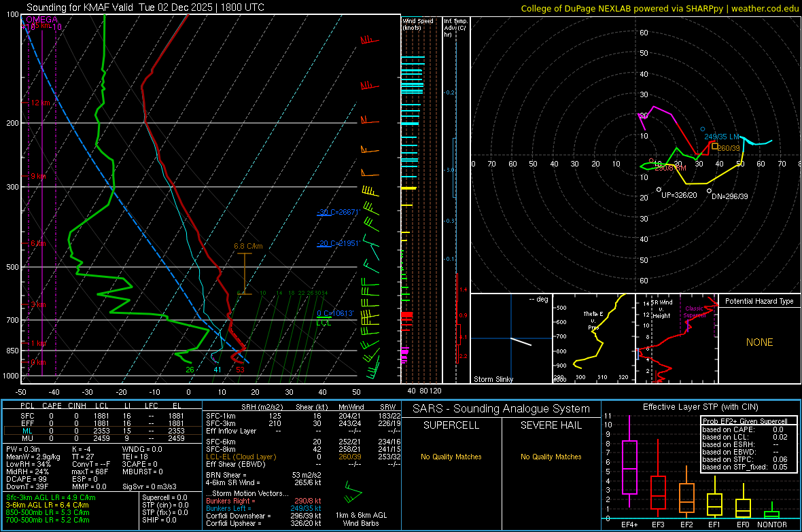Screen dimensions: 802x532
Task: Click the 'DCAPE = 99' value
Action: [x=27, y=479]
